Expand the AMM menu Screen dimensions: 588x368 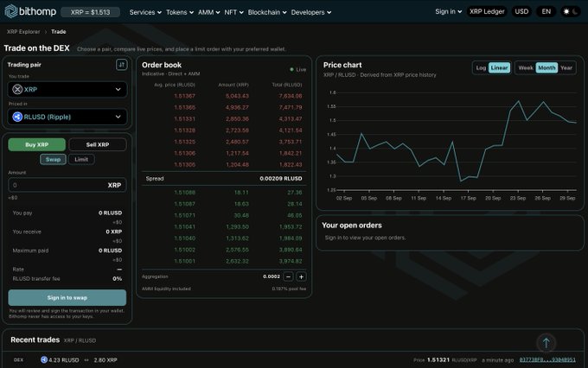tap(209, 12)
